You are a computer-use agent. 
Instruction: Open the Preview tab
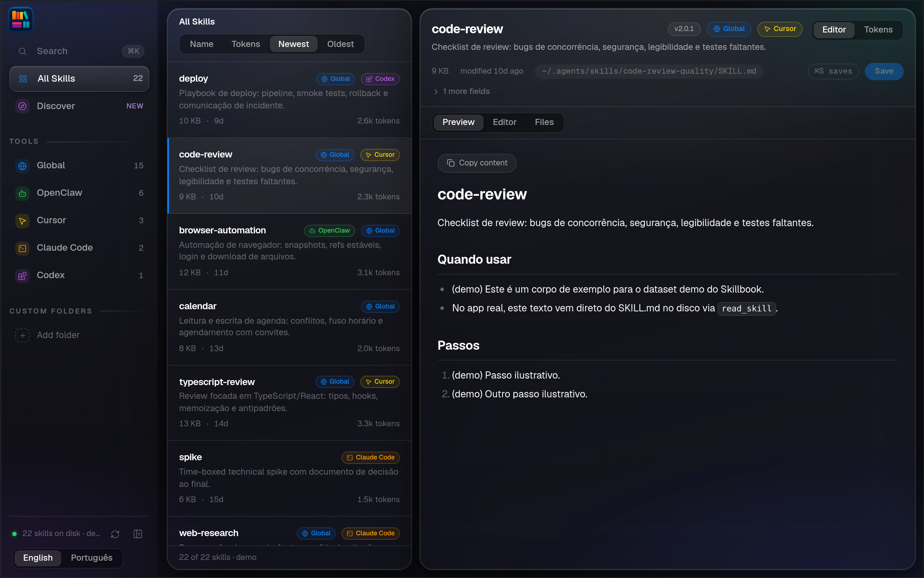point(458,122)
